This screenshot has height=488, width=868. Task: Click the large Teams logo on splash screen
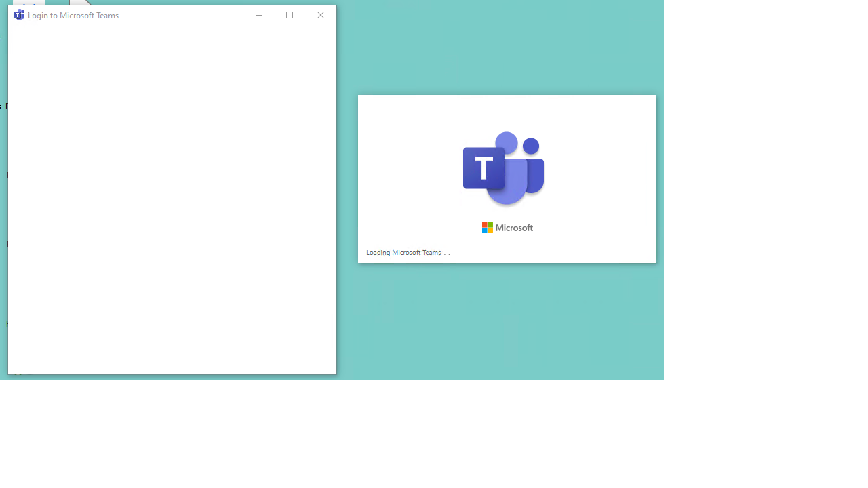(x=504, y=168)
